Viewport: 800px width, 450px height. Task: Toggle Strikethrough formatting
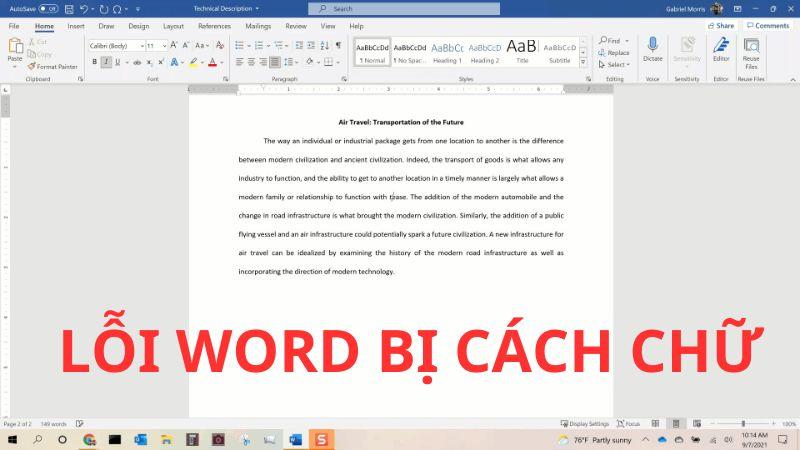point(137,62)
